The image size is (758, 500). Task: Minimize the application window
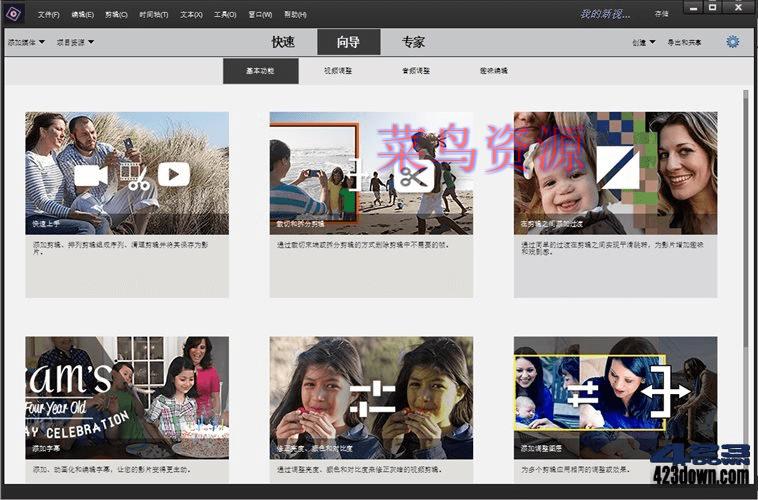(x=694, y=7)
